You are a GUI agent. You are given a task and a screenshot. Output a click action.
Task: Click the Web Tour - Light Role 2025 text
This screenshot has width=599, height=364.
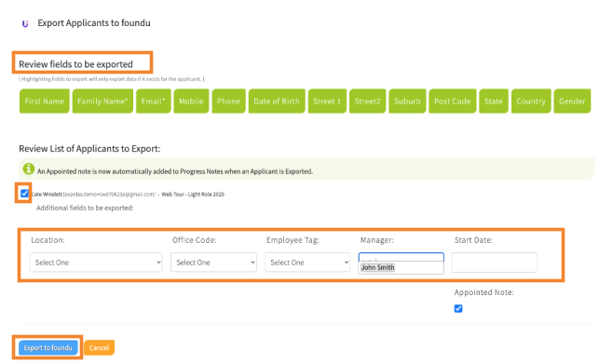(193, 195)
